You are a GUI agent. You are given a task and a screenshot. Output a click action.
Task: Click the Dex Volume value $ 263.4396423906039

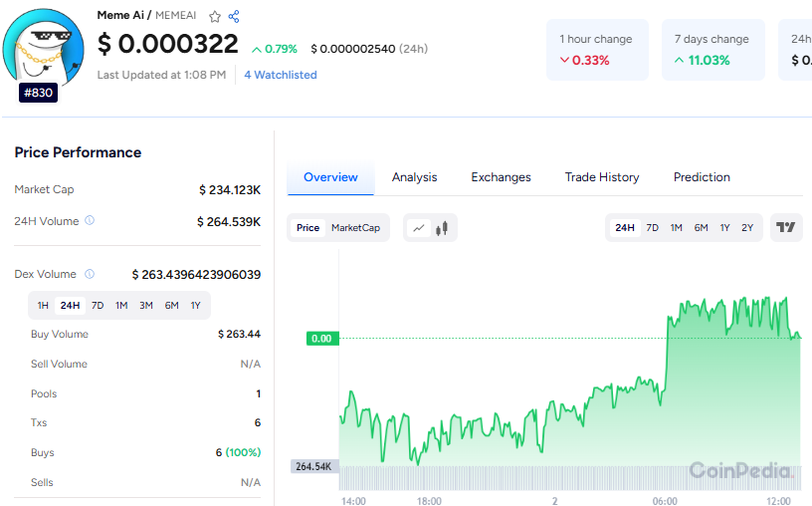coord(196,274)
